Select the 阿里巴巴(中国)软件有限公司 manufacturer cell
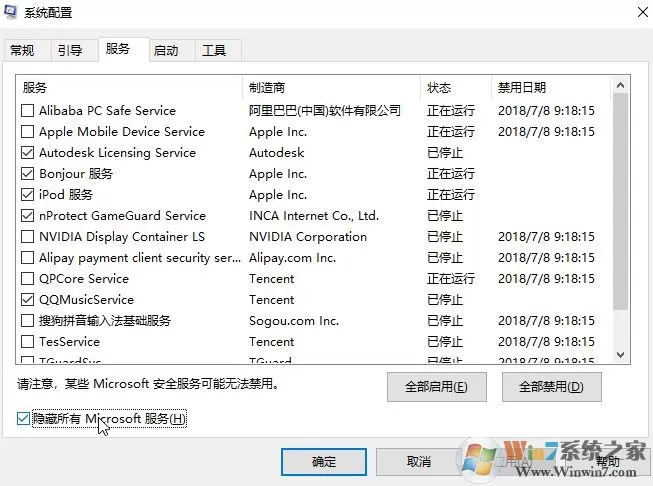The image size is (653, 486). pyautogui.click(x=325, y=110)
